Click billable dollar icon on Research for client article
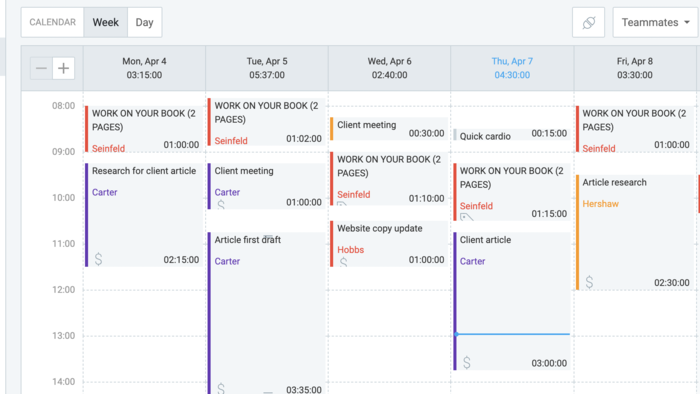The width and height of the screenshot is (700, 394). click(98, 259)
